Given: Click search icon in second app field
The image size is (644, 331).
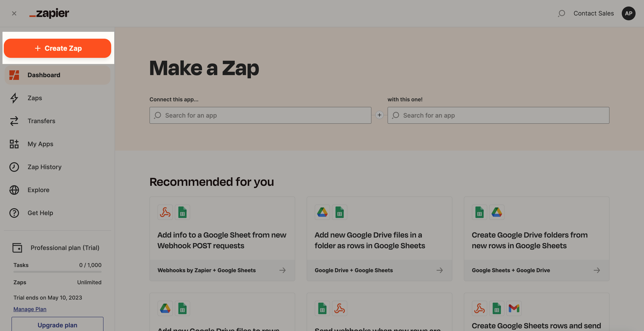Looking at the screenshot, I should click(x=395, y=116).
